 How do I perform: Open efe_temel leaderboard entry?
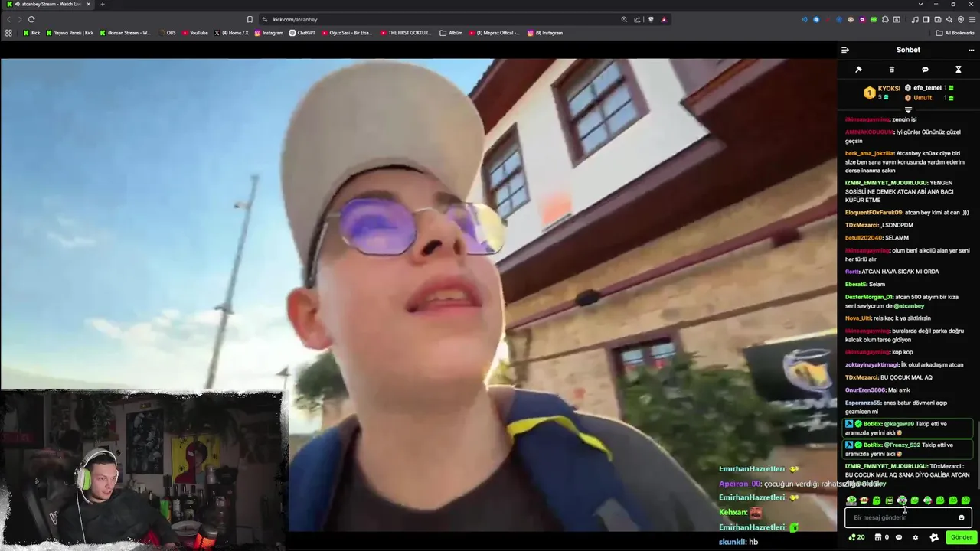pos(929,88)
